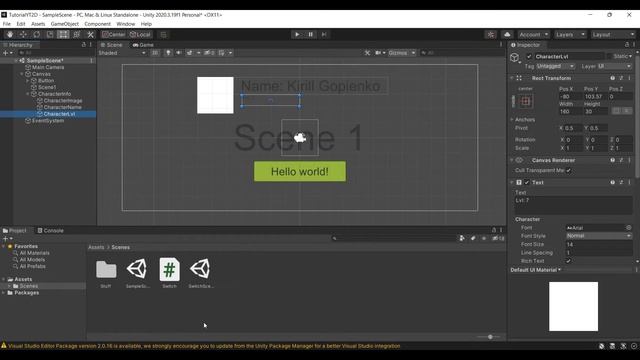The image size is (640, 360).
Task: Select CharacterImage in Hierarchy
Action: coord(63,100)
